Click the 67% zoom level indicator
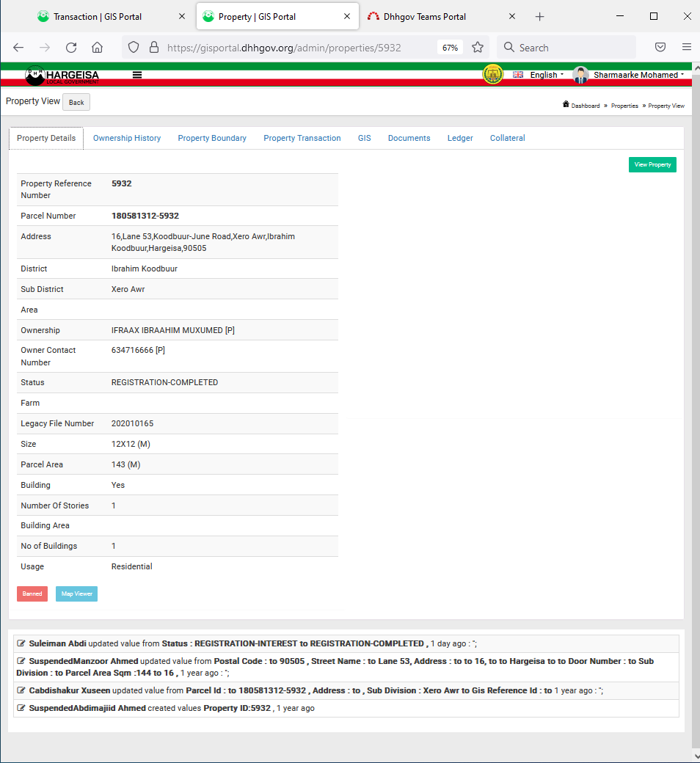700x763 pixels. point(450,48)
